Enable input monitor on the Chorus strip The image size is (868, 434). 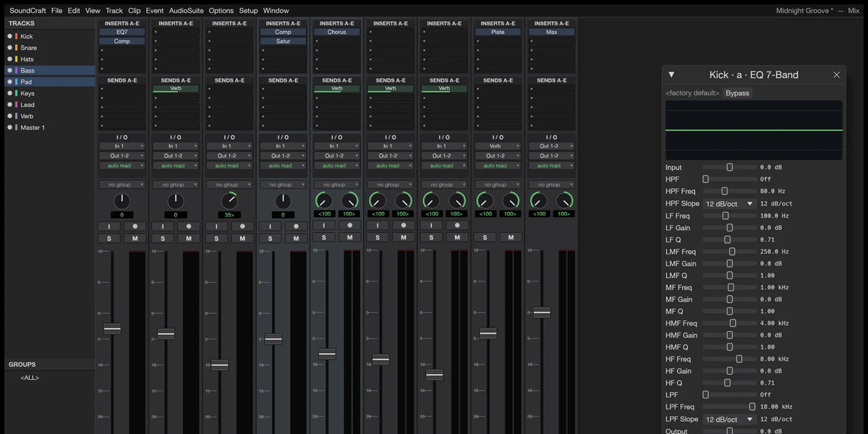tap(323, 226)
